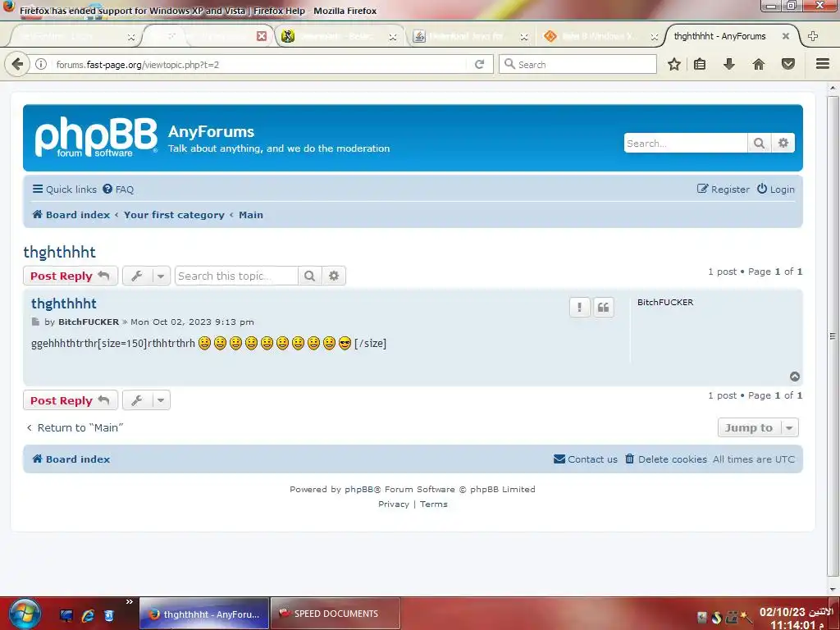Viewport: 840px width, 630px height.
Task: Click the post document icon beside author
Action: click(x=35, y=322)
